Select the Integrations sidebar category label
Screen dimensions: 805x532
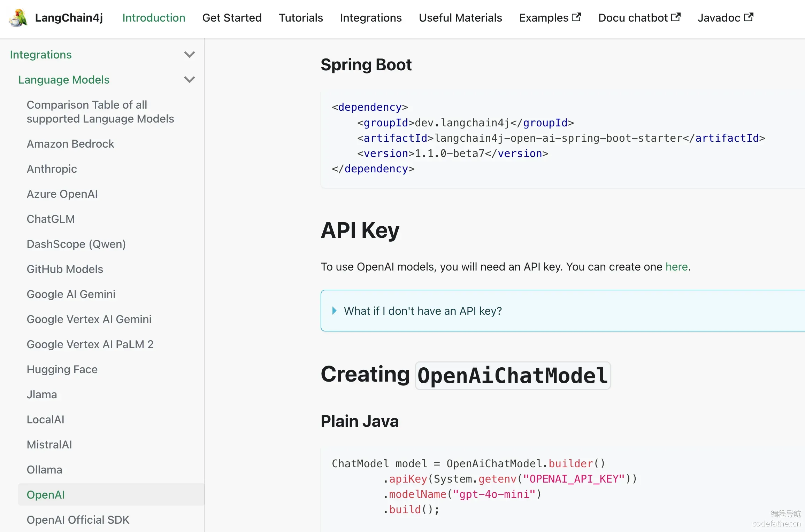pos(41,55)
